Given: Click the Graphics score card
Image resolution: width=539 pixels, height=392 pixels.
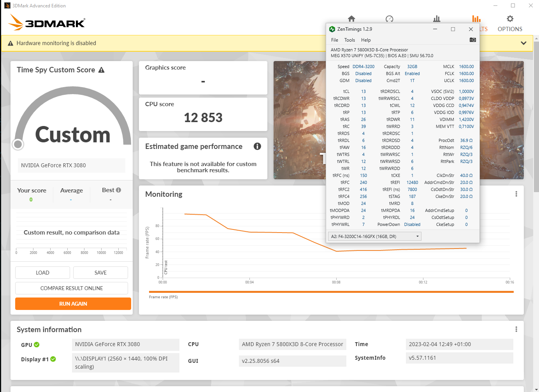Looking at the screenshot, I should click(203, 78).
